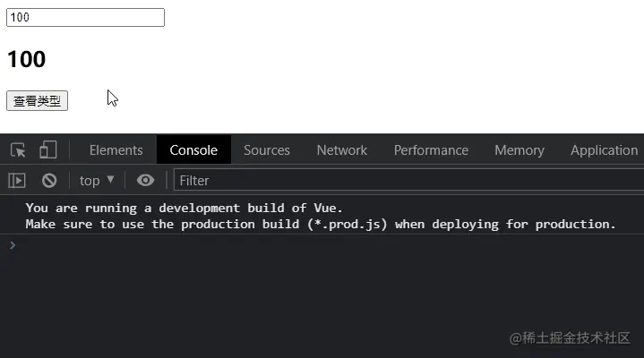Screen dimensions: 644x358
Task: Open the Sources tab
Action: coord(267,150)
